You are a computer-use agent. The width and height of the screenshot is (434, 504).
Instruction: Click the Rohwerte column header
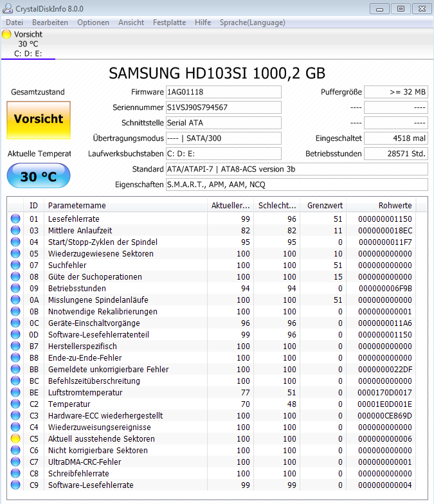coord(381,206)
